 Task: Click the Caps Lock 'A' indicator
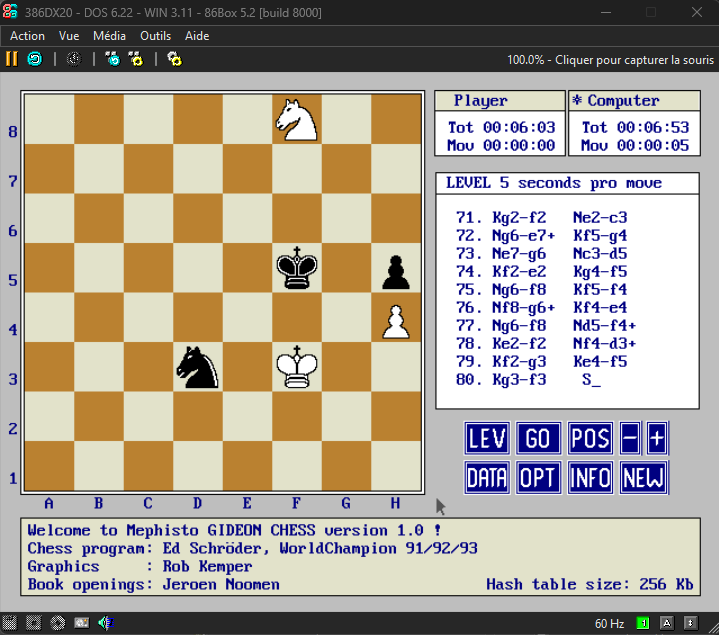click(667, 623)
